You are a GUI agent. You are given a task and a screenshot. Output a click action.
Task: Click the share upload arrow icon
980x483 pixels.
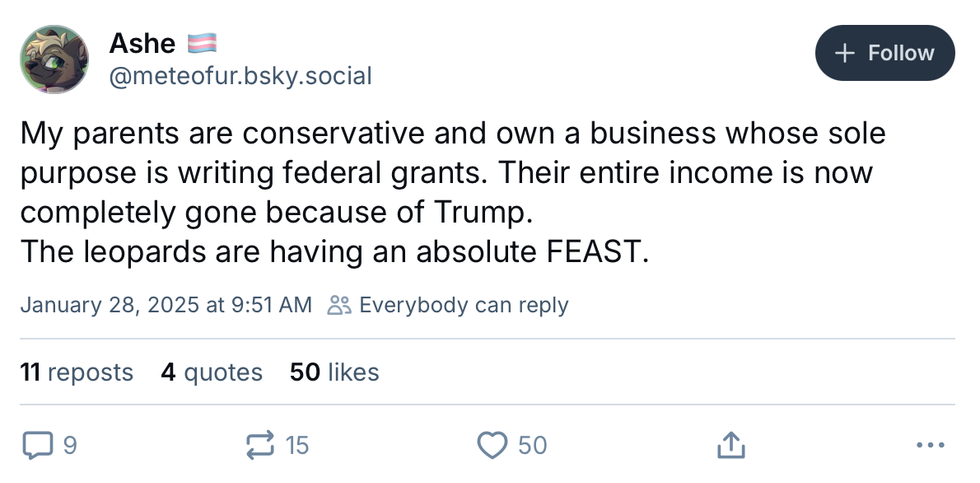(x=730, y=445)
